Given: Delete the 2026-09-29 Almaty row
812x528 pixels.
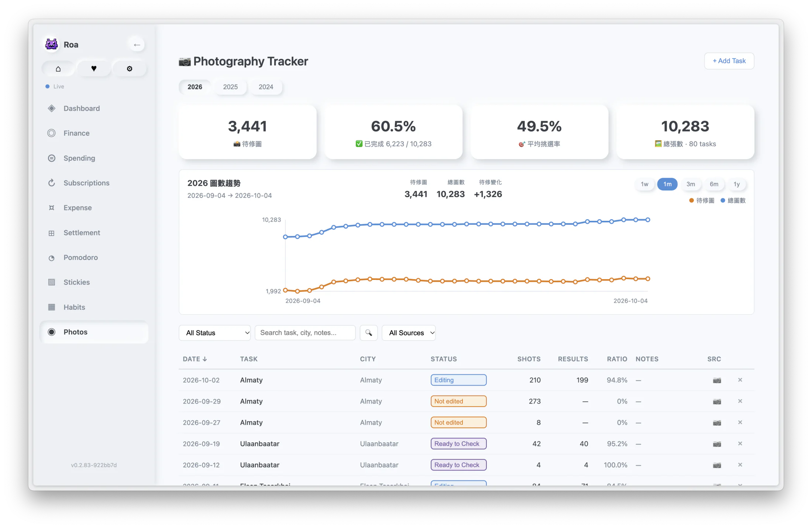Looking at the screenshot, I should click(740, 401).
